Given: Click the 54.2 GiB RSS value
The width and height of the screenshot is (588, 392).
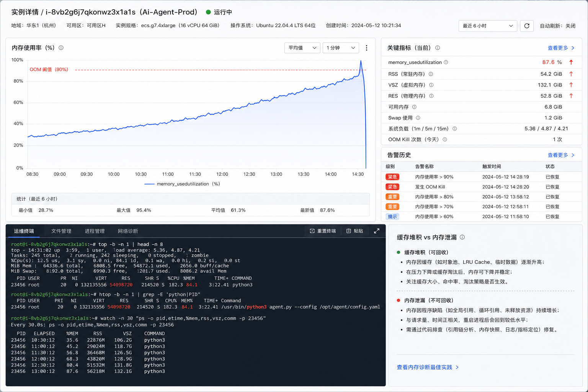Looking at the screenshot, I should 551,74.
